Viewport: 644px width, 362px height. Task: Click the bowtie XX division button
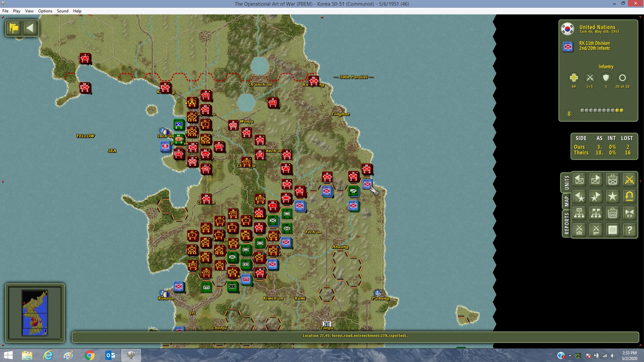tap(629, 213)
